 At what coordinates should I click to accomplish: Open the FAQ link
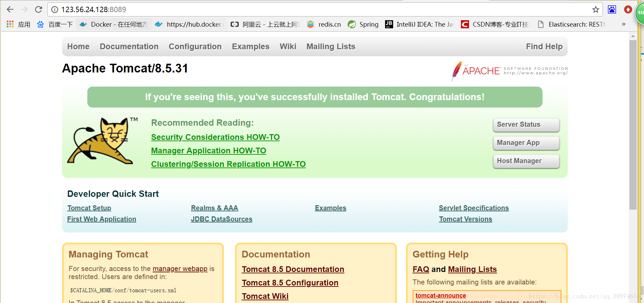(421, 269)
